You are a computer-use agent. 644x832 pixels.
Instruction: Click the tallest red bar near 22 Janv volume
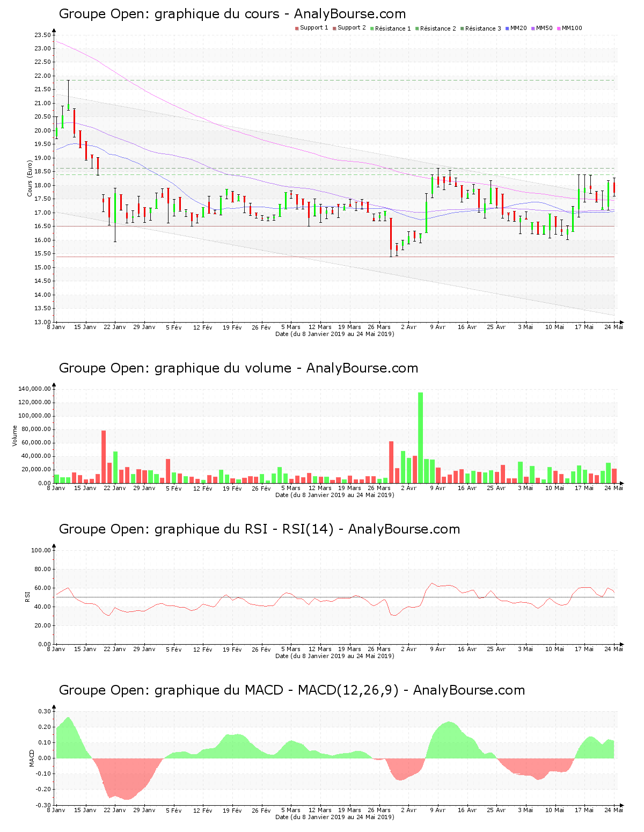104,457
